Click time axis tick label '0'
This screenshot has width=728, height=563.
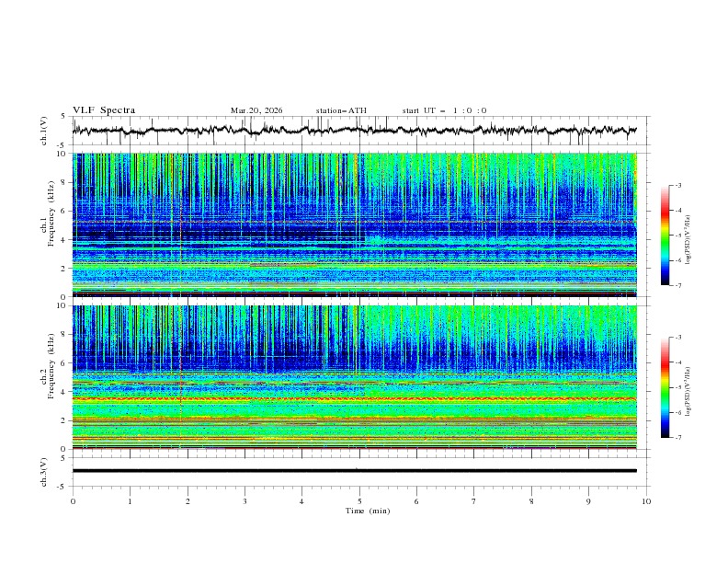[73, 501]
